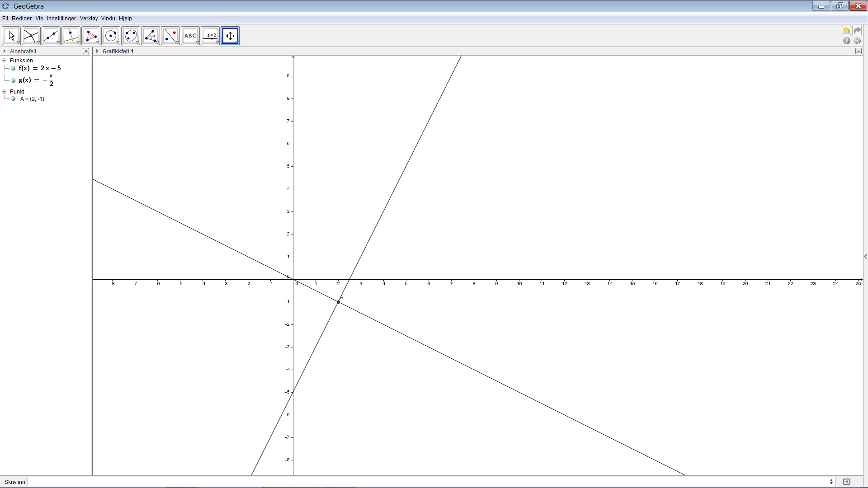
Task: Open dropdown arrow on the Angle tool
Action: (157, 43)
